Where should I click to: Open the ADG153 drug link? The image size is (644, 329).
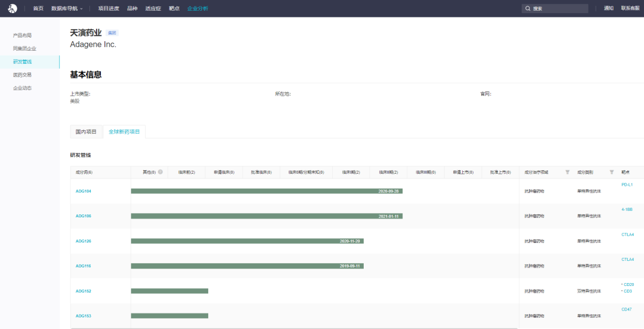[83, 316]
